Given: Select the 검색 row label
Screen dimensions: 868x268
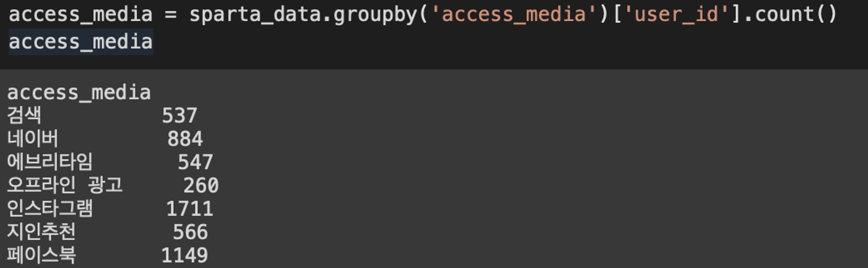Looking at the screenshot, I should (24, 115).
